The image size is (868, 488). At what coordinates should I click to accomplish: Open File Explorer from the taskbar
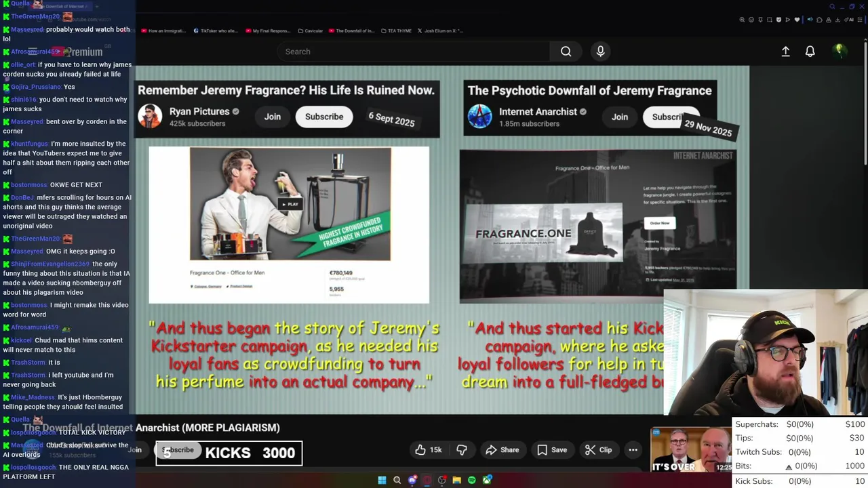pyautogui.click(x=457, y=480)
